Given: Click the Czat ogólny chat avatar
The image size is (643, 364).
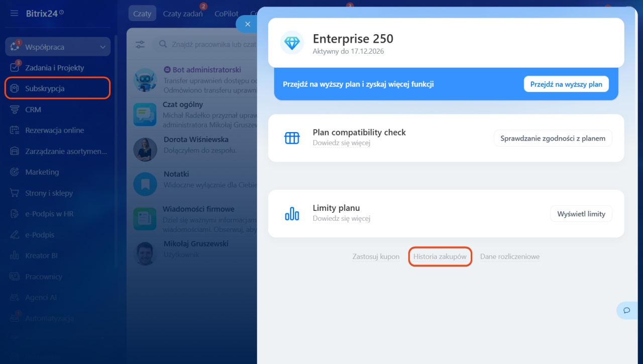Looking at the screenshot, I should click(145, 114).
